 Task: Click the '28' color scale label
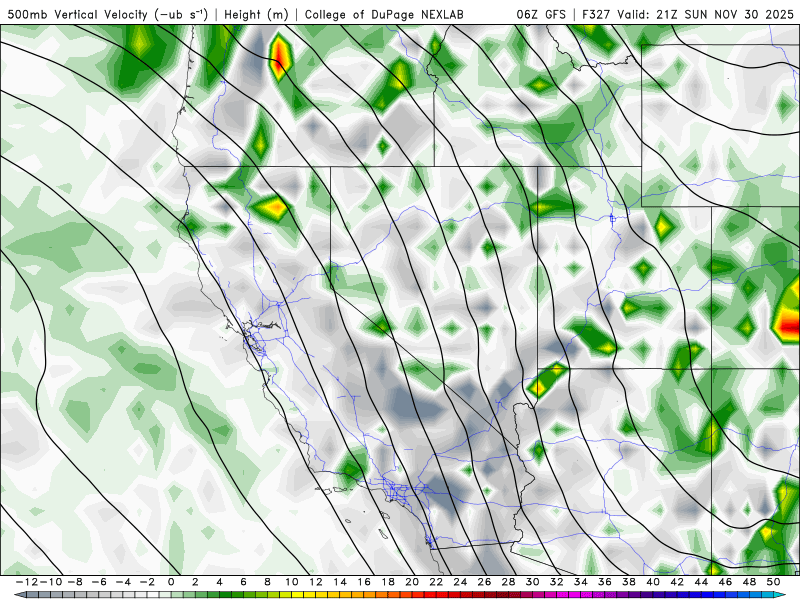tap(508, 582)
